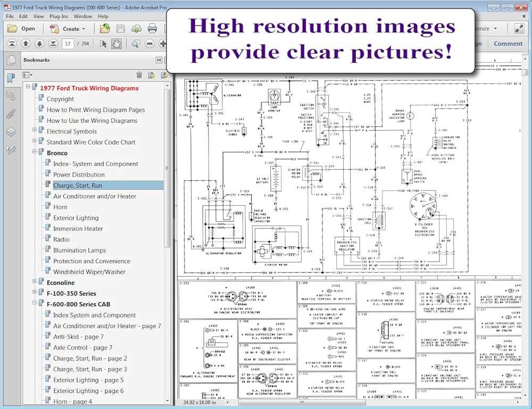
Task: Click the document horizontal scrollbar
Action: pyautogui.click(x=302, y=402)
